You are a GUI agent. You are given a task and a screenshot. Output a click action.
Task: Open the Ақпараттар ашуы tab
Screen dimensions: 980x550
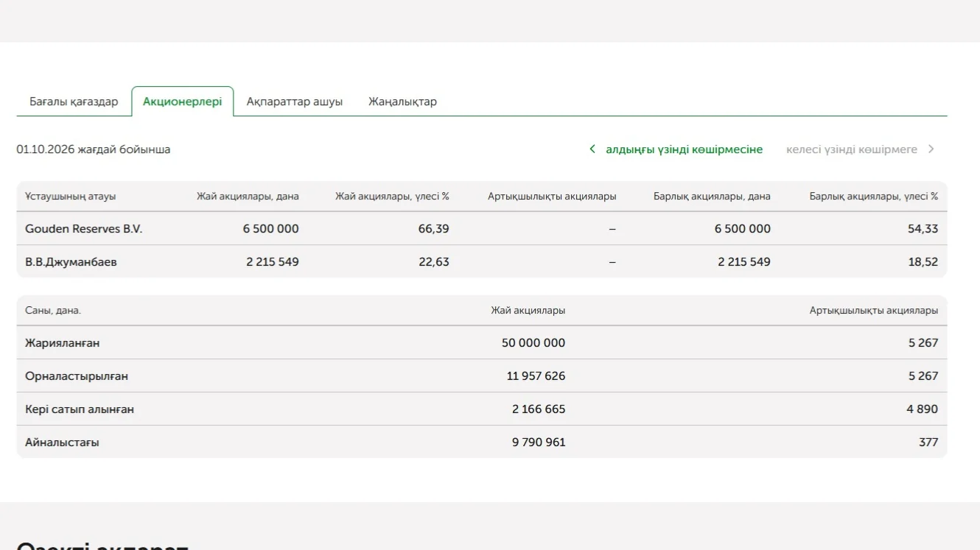[x=294, y=102]
